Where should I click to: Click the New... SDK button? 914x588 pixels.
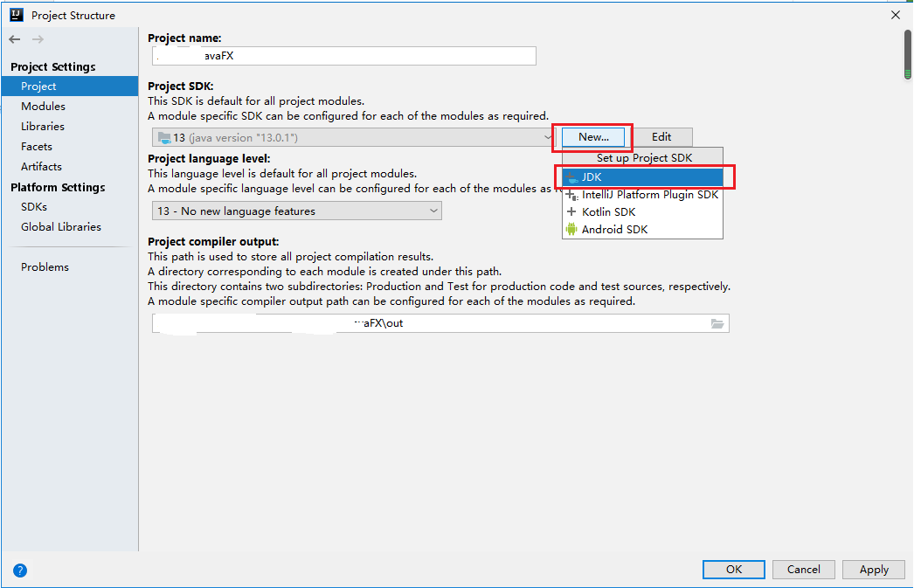pos(593,137)
